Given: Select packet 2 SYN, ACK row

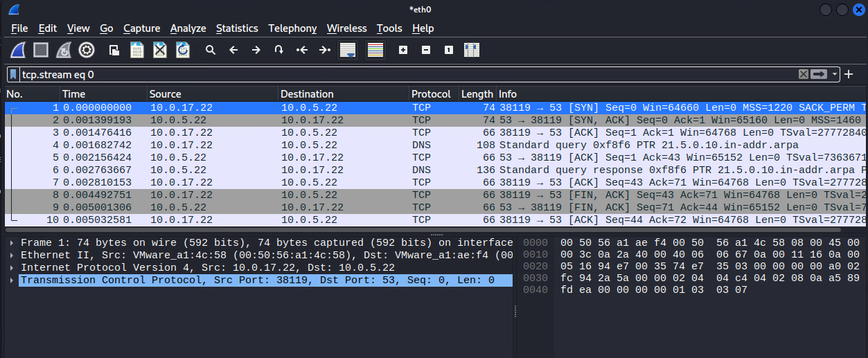Looking at the screenshot, I should pos(436,120).
